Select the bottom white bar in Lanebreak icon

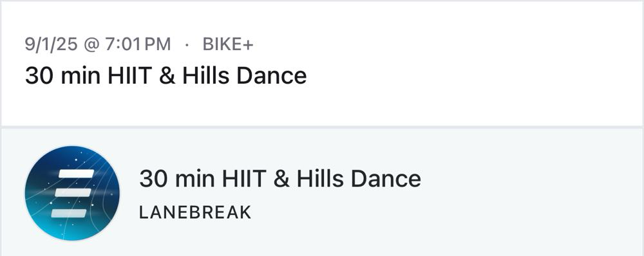pos(69,214)
